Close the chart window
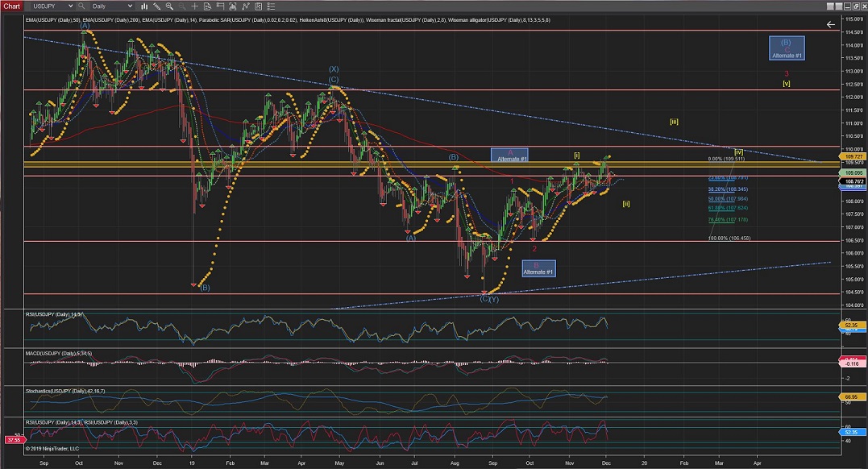 (864, 6)
